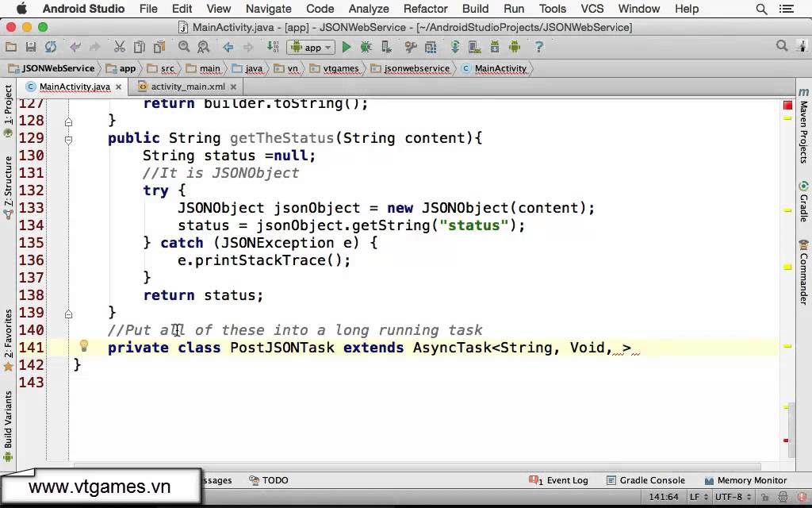Open the Memory Monitor panel
Image resolution: width=812 pixels, height=508 pixels.
745,480
